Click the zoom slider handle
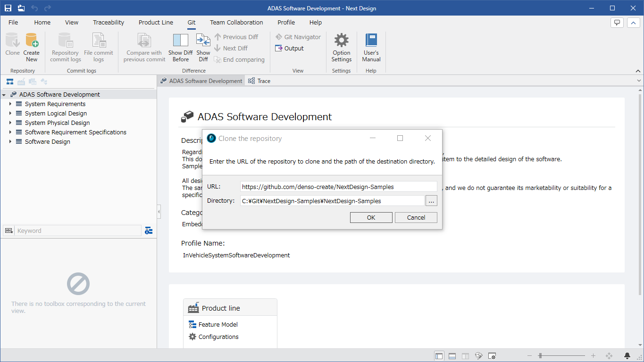 [x=540, y=356]
